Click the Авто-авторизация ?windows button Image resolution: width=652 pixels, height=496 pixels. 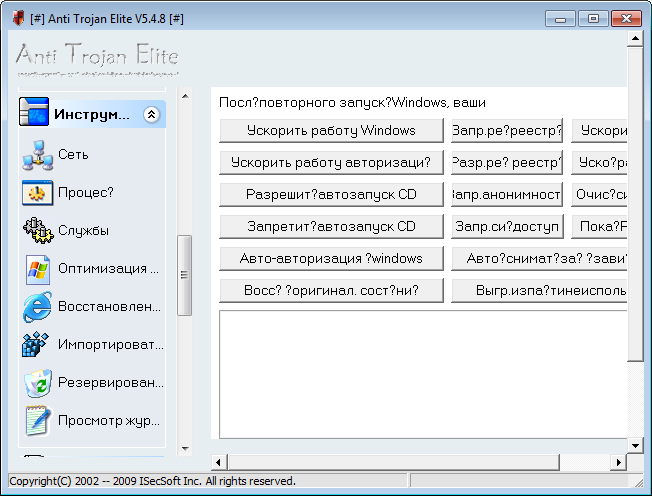(x=331, y=259)
